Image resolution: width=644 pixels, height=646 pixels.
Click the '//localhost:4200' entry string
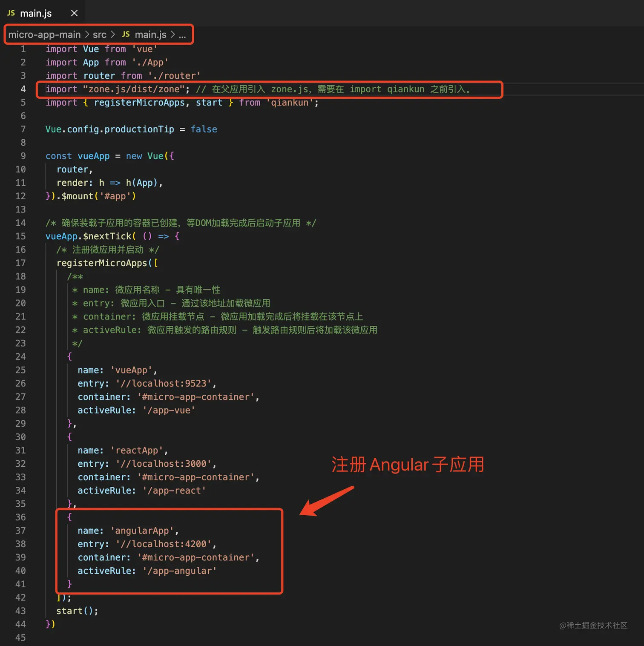[x=164, y=544]
